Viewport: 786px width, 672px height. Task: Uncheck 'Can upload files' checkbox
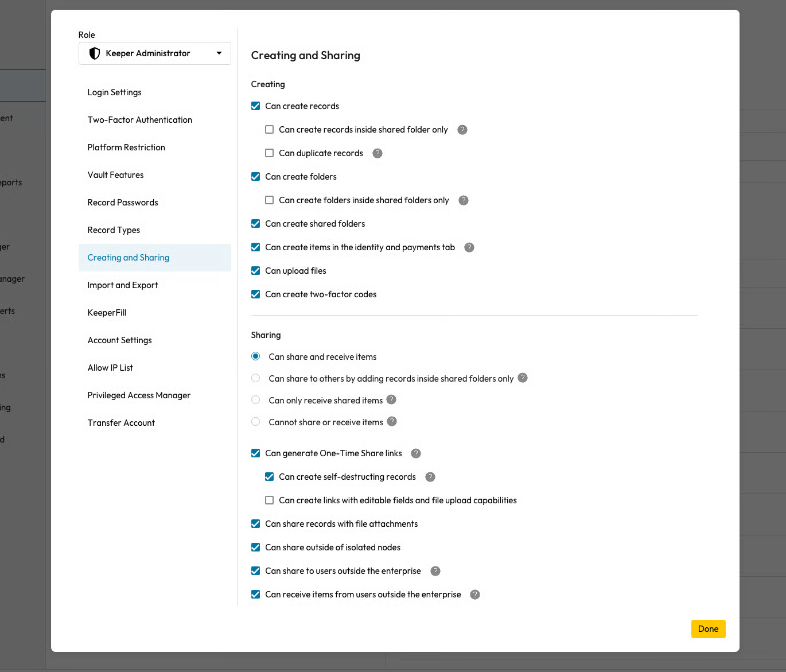[x=256, y=271]
